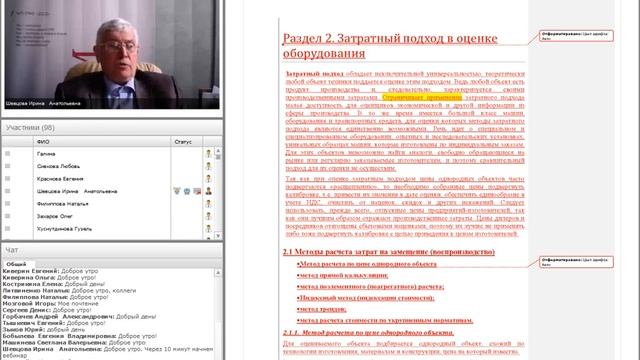Click chat message from Кострикина Елена
Screen dimensions: 640x360
[x=53, y=284]
